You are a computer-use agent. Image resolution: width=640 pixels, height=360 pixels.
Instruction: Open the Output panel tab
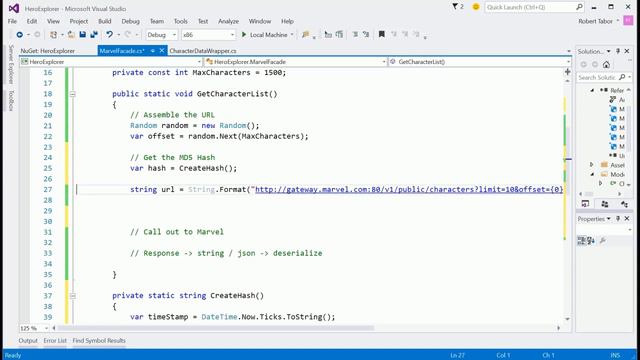click(x=28, y=340)
